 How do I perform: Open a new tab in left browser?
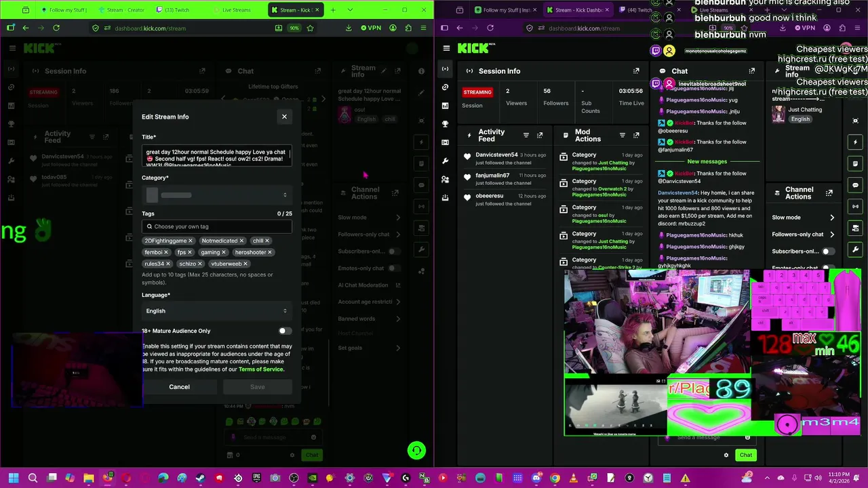coord(333,10)
